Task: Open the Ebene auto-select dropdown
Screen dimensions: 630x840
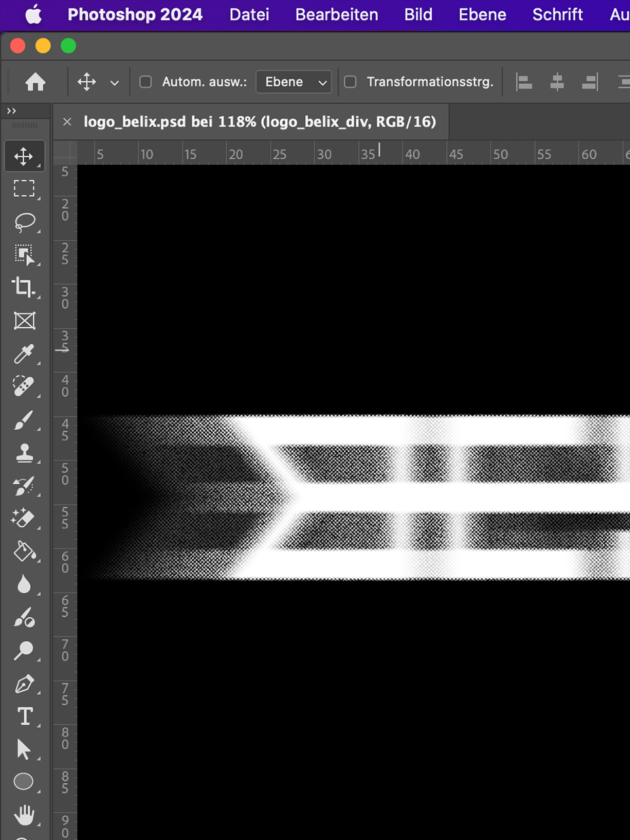Action: (x=293, y=82)
